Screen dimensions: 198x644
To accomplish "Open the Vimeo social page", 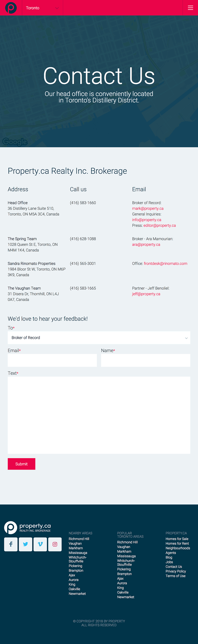I will pos(40,544).
